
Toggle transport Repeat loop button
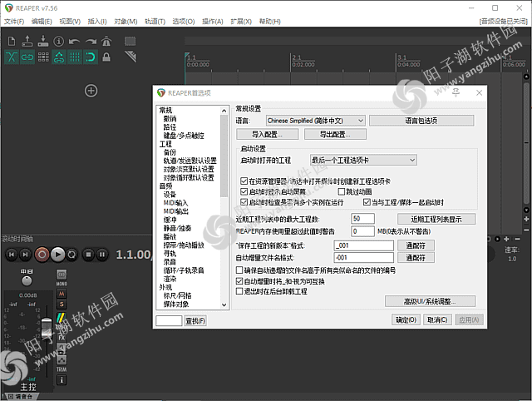click(72, 255)
